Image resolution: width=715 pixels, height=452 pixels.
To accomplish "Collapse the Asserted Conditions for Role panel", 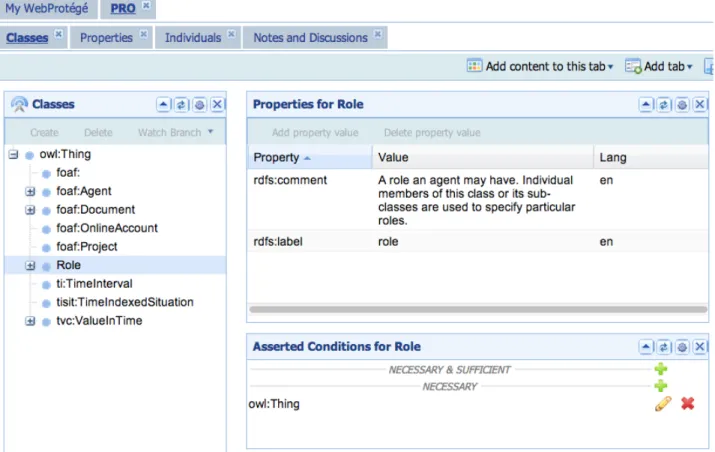I will point(646,347).
